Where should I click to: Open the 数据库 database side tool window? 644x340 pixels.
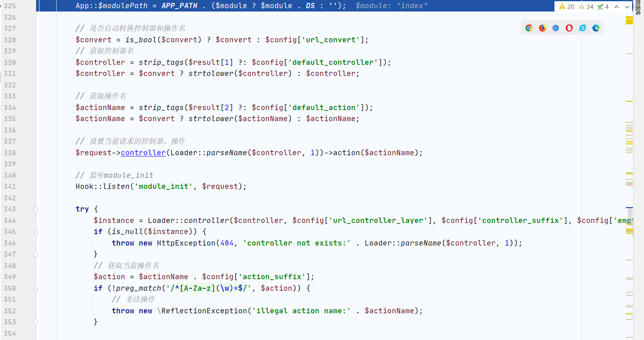point(638,7)
